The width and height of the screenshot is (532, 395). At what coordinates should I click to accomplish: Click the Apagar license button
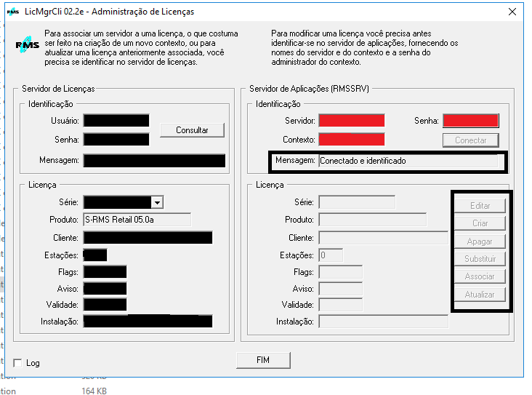[480, 242]
